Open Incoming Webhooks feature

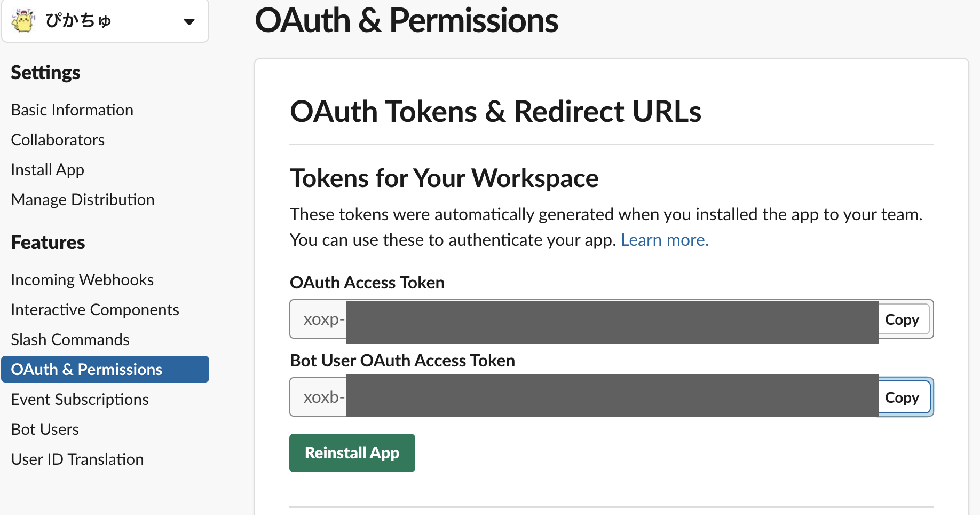tap(82, 280)
